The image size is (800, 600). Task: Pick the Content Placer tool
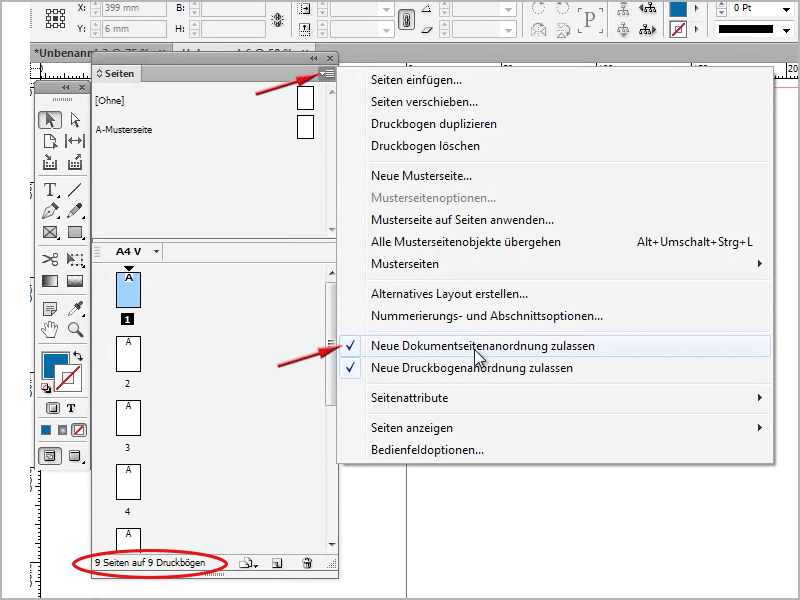click(75, 163)
